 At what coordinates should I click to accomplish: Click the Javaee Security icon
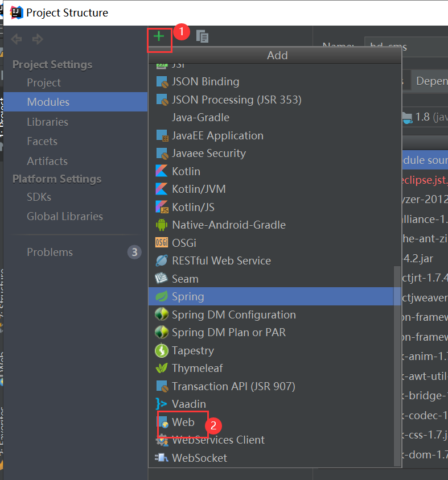tap(162, 154)
